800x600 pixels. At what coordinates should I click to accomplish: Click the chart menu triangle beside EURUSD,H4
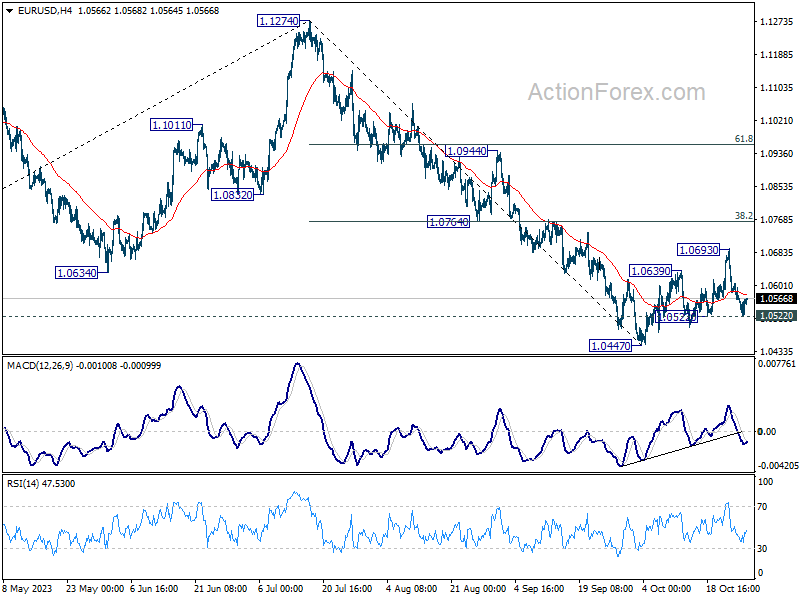(9, 11)
